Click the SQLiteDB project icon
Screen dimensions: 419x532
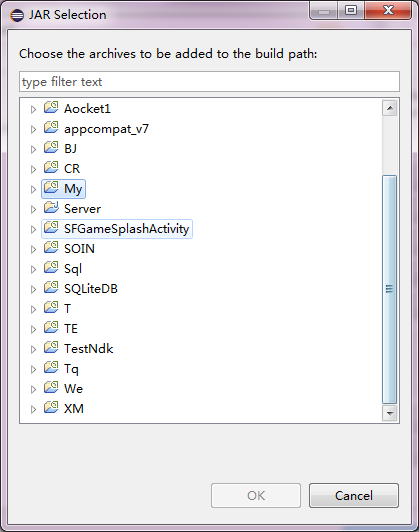(51, 288)
